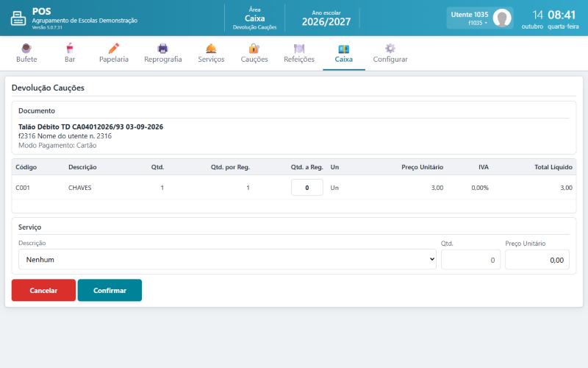Image resolution: width=588 pixels, height=368 pixels.
Task: Open the Bar drink cup icon
Action: pyautogui.click(x=70, y=48)
